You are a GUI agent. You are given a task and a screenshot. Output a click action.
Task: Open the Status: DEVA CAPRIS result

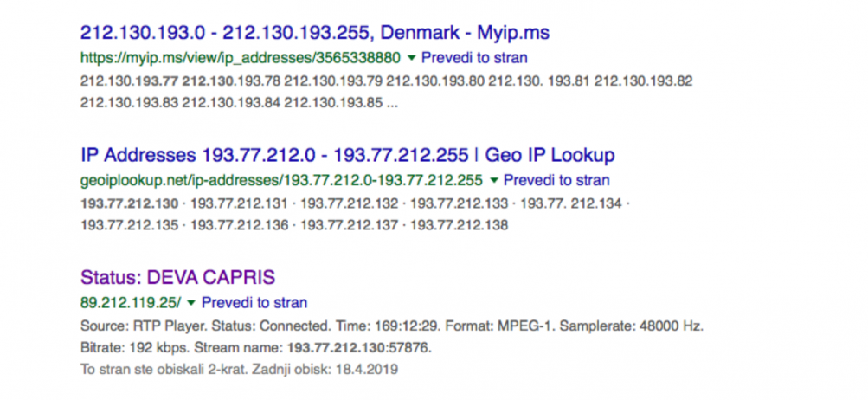[177, 277]
